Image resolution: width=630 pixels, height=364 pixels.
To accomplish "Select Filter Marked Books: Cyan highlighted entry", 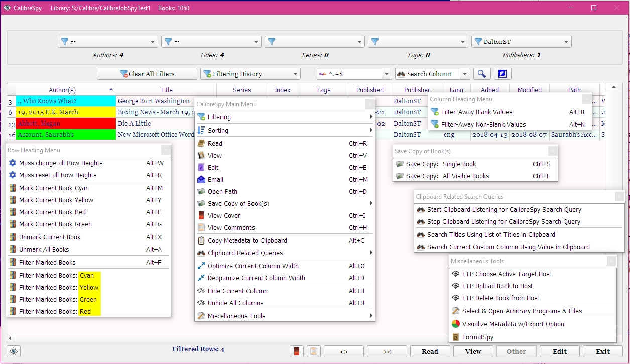I will [x=56, y=275].
